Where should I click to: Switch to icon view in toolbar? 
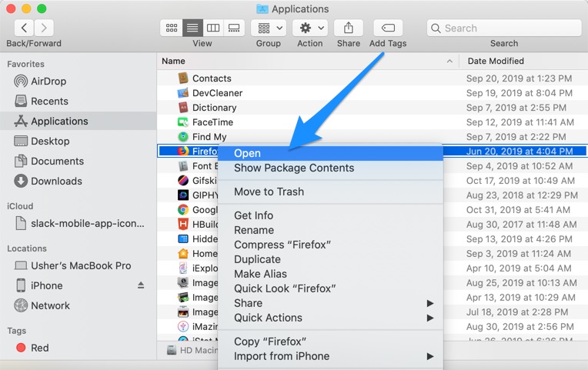(172, 28)
